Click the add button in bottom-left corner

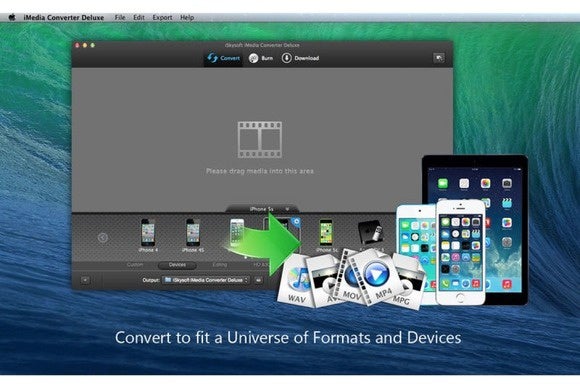[85, 280]
